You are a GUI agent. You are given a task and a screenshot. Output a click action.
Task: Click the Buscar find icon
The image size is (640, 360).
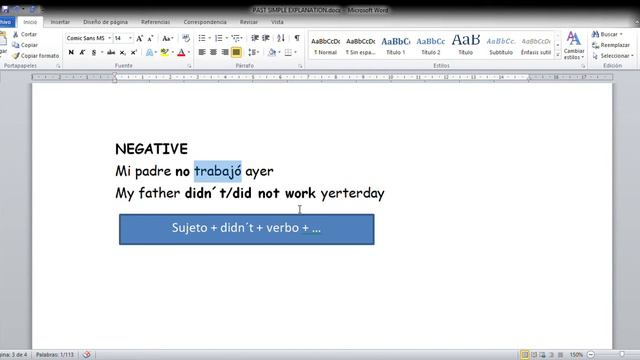596,34
